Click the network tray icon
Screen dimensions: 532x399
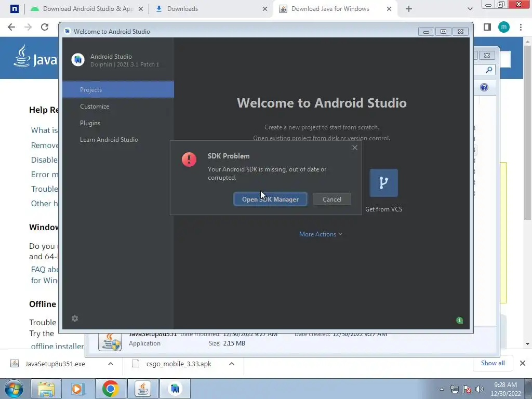point(454,389)
